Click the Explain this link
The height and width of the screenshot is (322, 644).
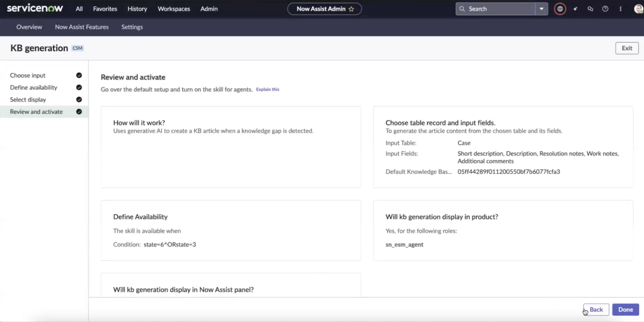(267, 89)
